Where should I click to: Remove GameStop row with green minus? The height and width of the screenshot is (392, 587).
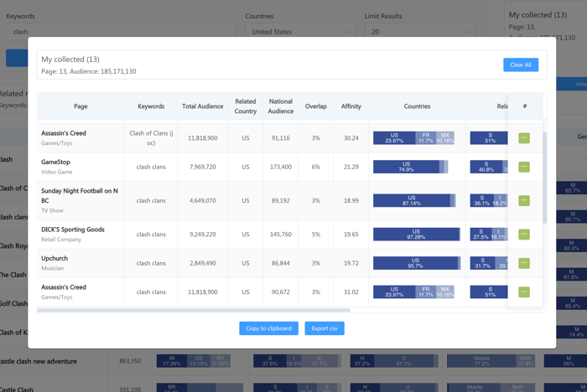point(524,167)
